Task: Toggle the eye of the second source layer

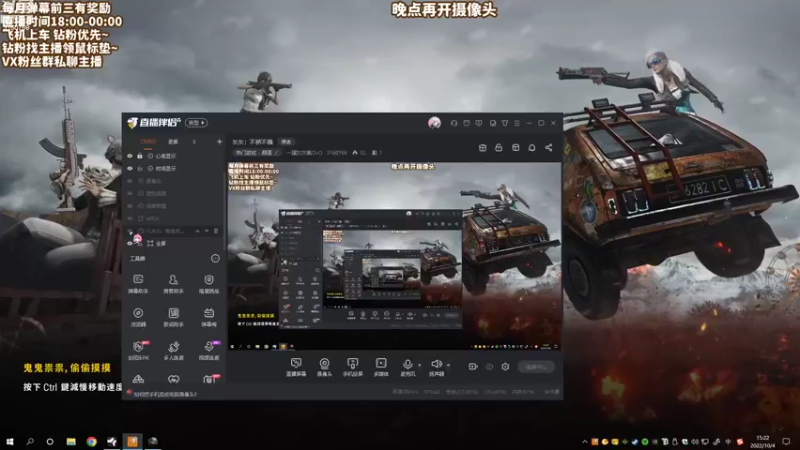Action: 130,168
